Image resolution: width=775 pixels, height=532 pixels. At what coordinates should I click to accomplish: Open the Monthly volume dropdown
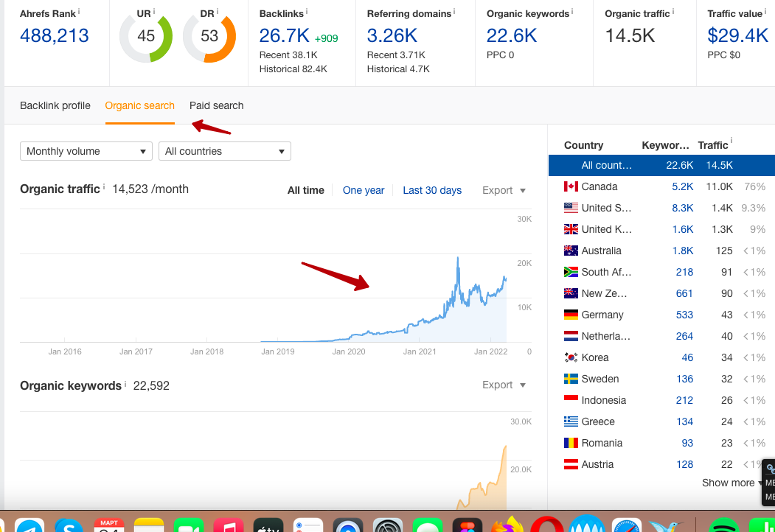[x=86, y=151]
